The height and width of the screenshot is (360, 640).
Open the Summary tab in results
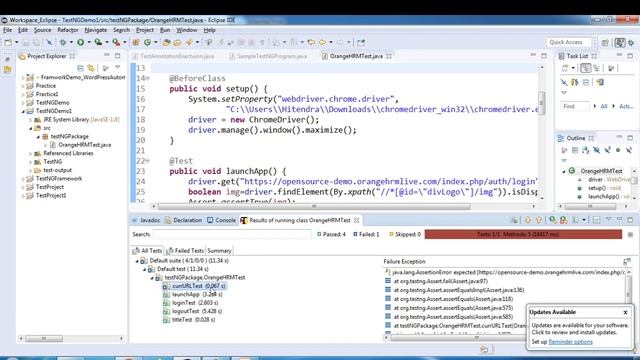coord(219,251)
